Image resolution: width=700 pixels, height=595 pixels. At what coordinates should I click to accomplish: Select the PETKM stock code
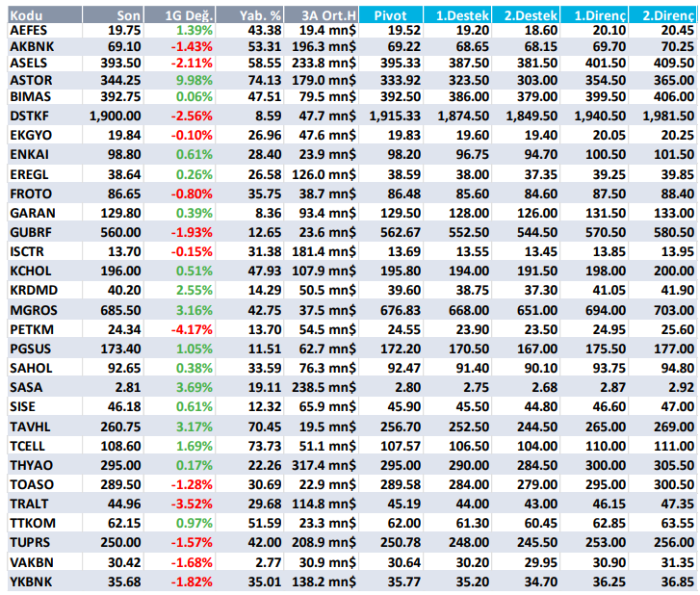pyautogui.click(x=32, y=329)
